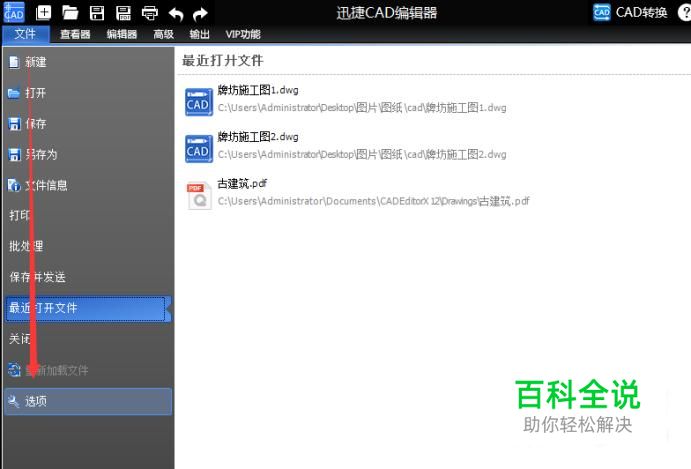The image size is (691, 469).
Task: Choose 另存为 in the file menu
Action: click(x=88, y=155)
